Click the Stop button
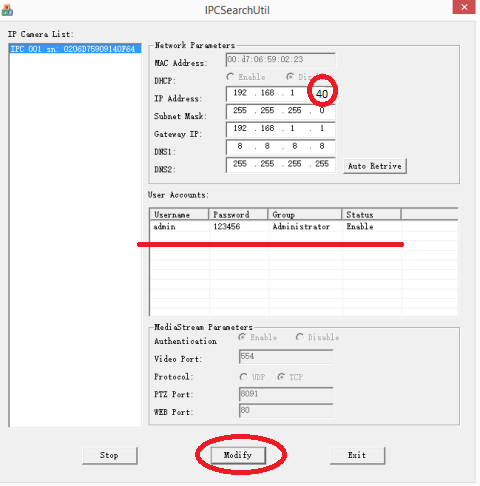This screenshot has width=480, height=486. [x=110, y=455]
